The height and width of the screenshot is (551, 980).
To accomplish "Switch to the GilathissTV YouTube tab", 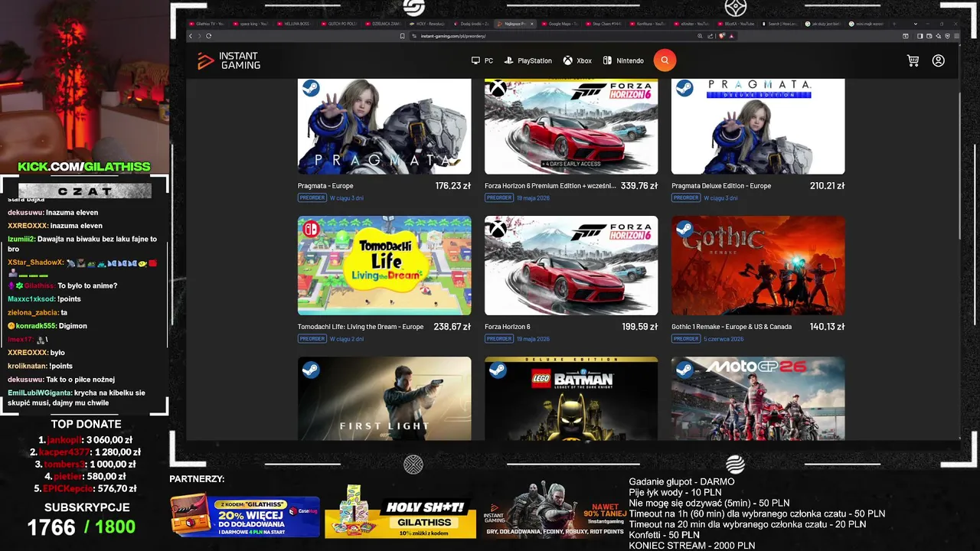I will pyautogui.click(x=209, y=24).
